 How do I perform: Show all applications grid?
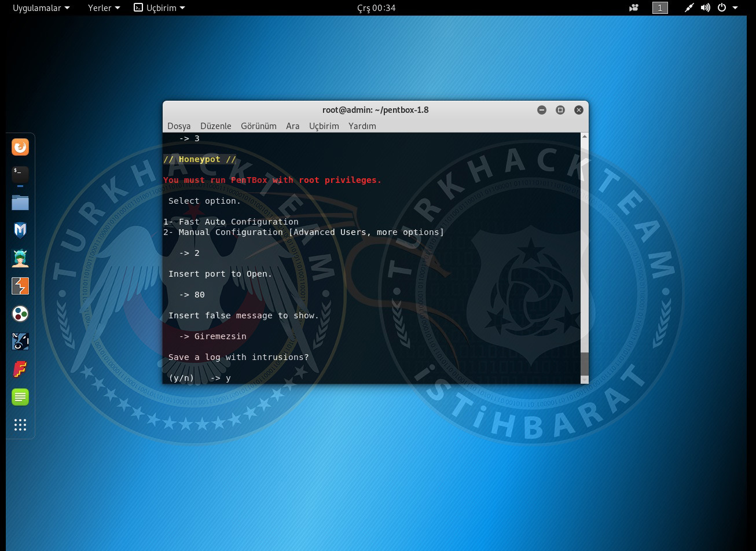click(x=20, y=425)
